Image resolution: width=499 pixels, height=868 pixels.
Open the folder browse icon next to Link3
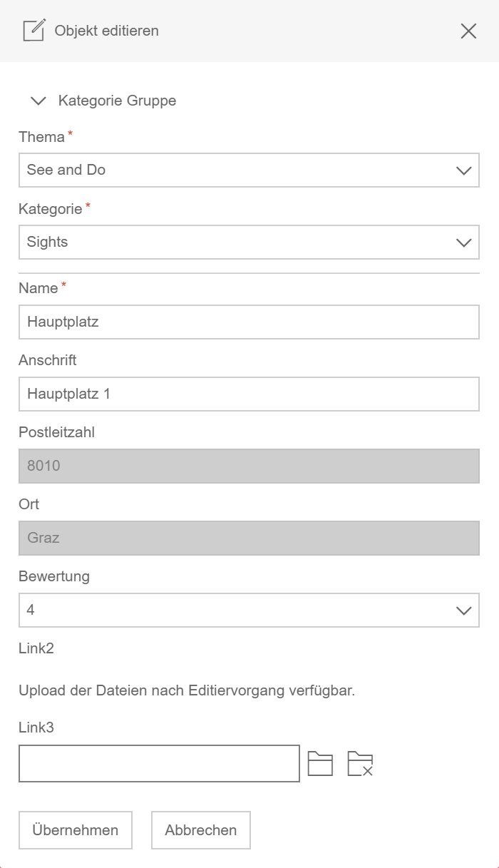(x=321, y=763)
